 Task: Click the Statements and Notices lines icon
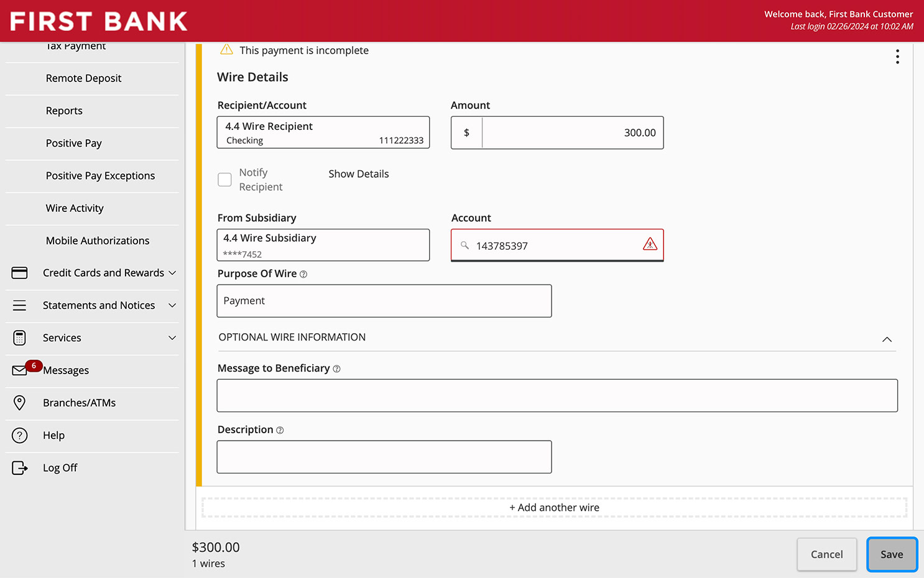[x=20, y=305]
